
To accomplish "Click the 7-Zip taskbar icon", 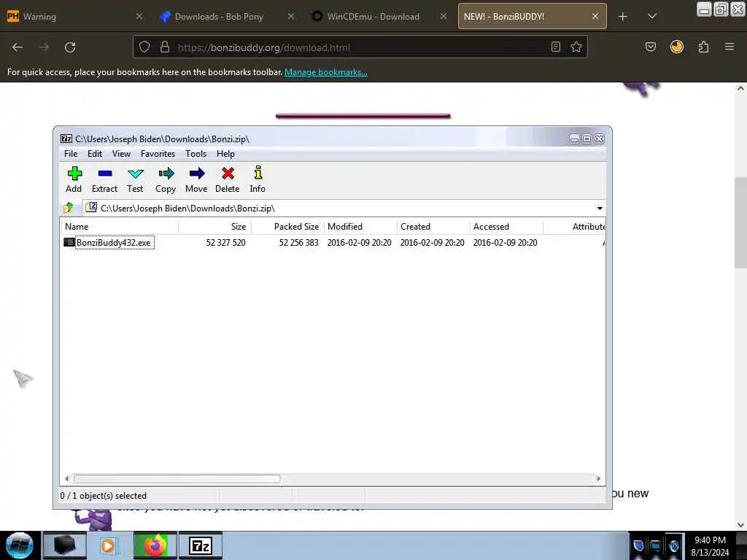I will 200,545.
